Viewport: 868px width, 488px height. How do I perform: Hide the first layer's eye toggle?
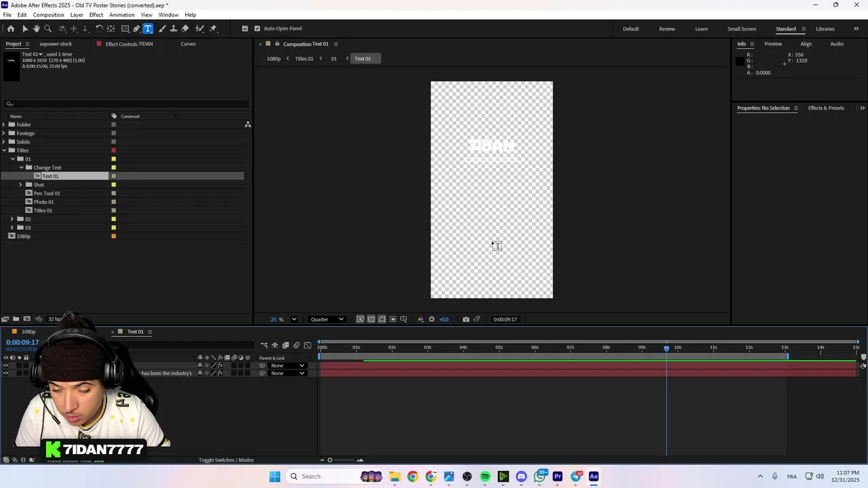[x=6, y=365]
